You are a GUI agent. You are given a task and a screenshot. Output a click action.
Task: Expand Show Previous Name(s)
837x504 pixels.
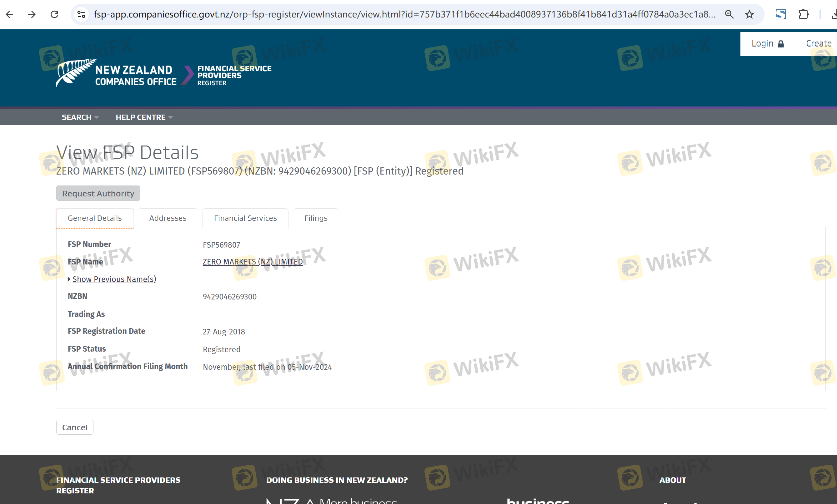point(114,279)
